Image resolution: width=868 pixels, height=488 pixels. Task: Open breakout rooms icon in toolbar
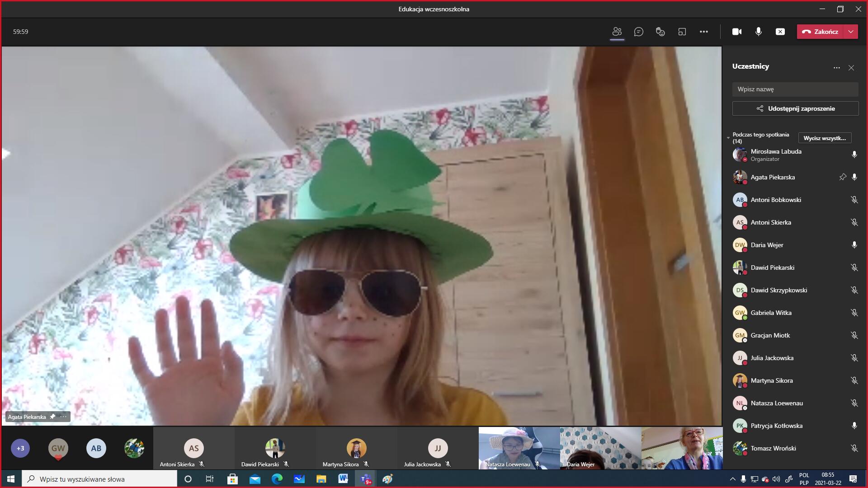click(x=682, y=32)
